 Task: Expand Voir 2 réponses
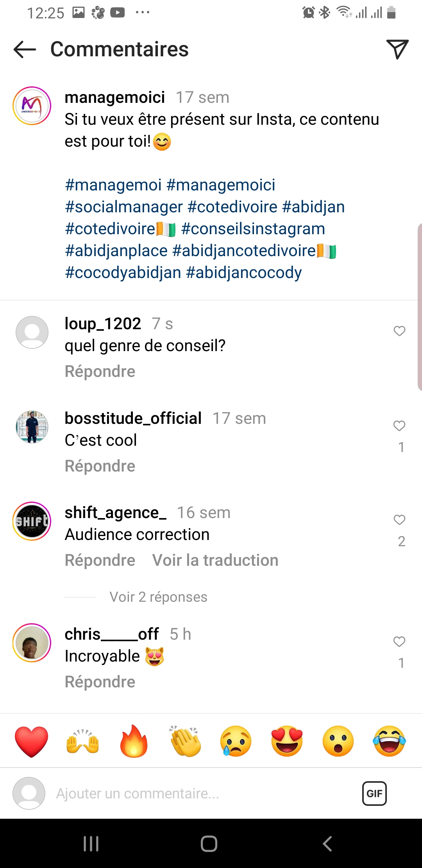coord(158,597)
